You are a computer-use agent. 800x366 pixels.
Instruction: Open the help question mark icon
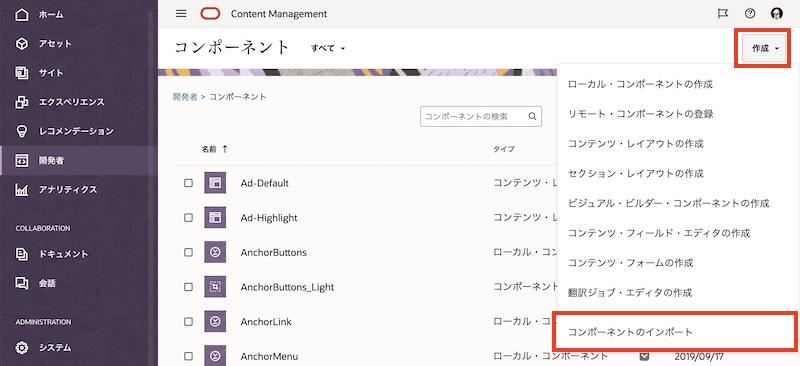[749, 14]
